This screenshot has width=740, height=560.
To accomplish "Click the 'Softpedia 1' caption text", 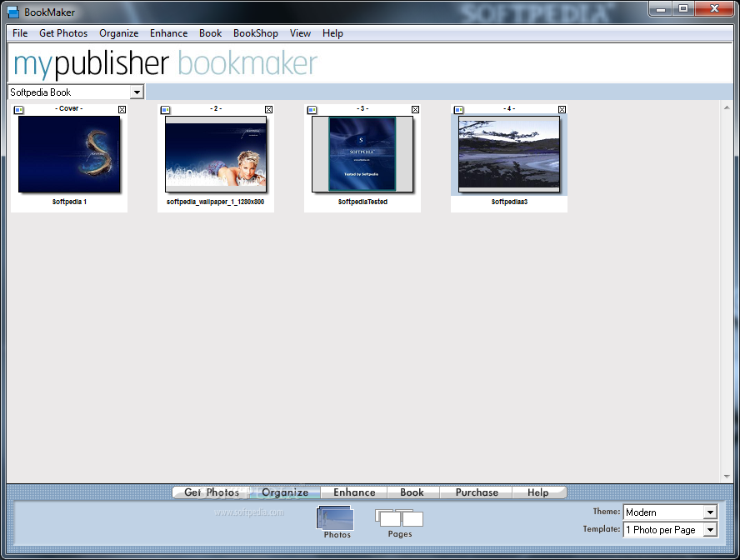I will pos(69,202).
